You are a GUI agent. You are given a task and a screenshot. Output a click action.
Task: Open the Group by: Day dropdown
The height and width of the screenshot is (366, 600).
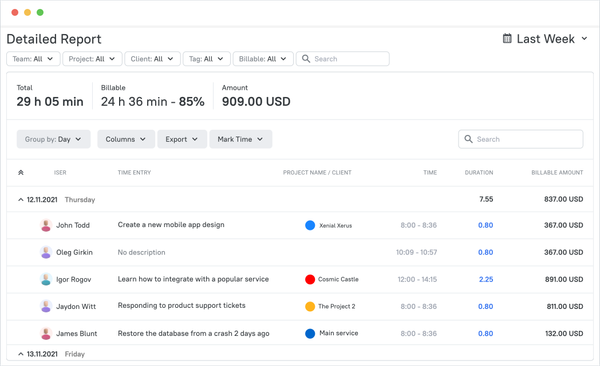click(x=53, y=139)
